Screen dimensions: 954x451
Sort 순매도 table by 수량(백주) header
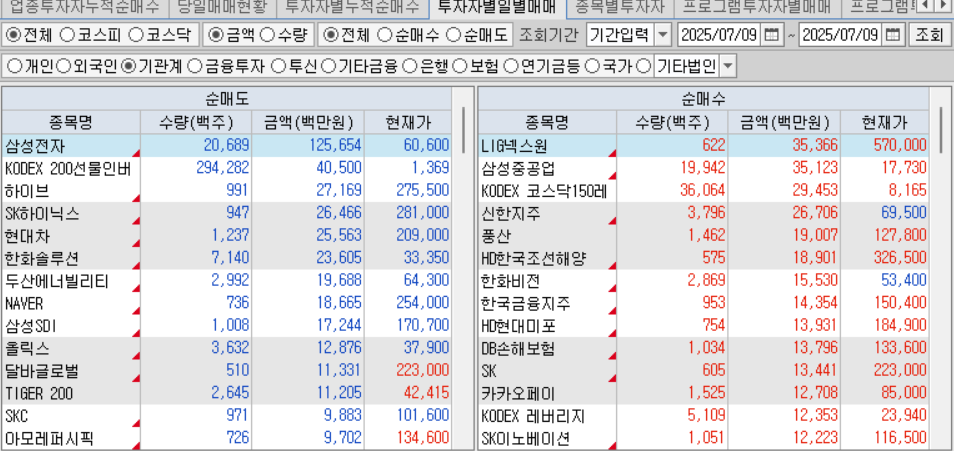click(x=196, y=123)
